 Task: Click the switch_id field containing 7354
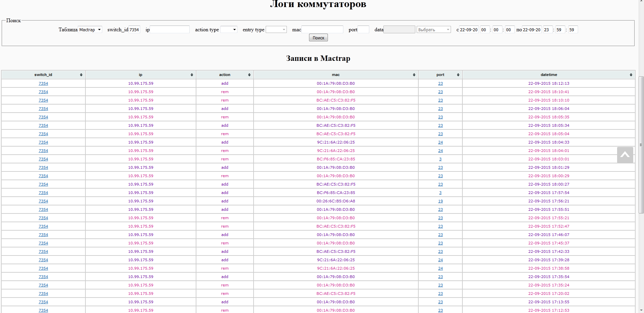(134, 30)
